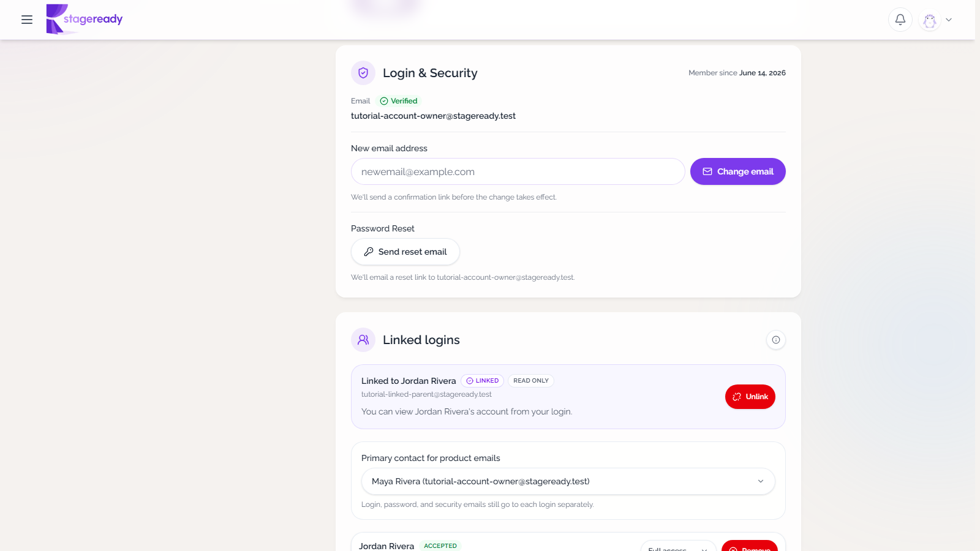Expand the account menu chevron
This screenshot has width=980, height=551.
point(949,20)
